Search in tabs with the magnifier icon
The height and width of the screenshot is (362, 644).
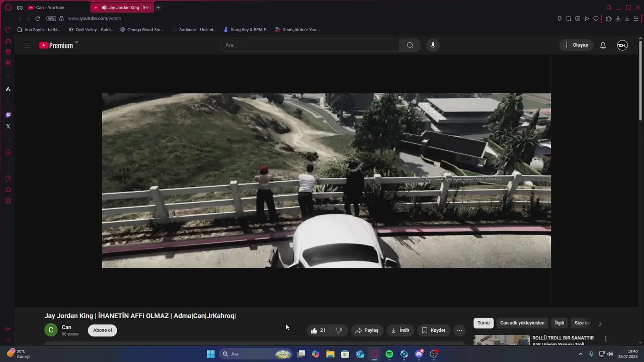pos(609,8)
